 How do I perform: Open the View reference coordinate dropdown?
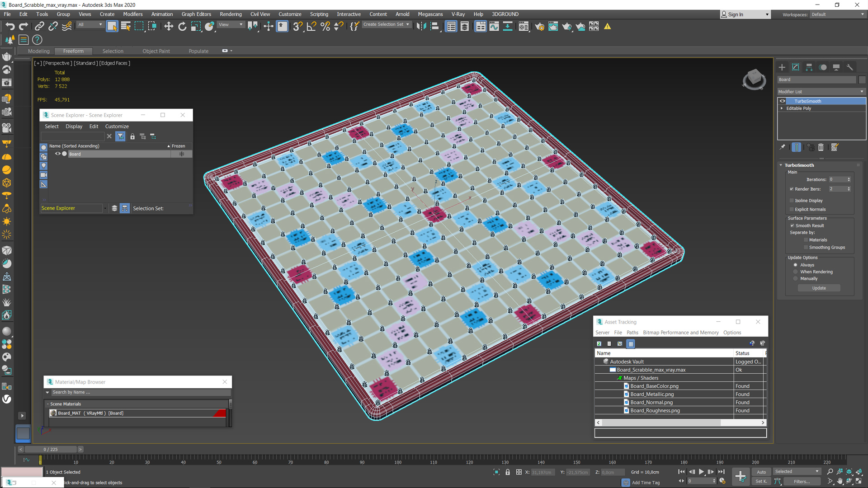[x=231, y=24]
